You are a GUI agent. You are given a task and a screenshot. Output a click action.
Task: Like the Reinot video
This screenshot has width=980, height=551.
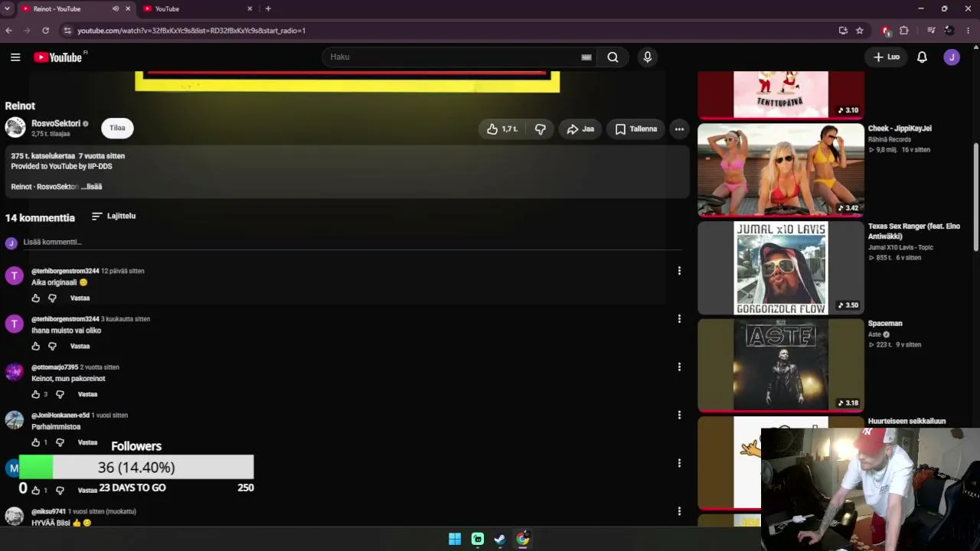pos(502,129)
